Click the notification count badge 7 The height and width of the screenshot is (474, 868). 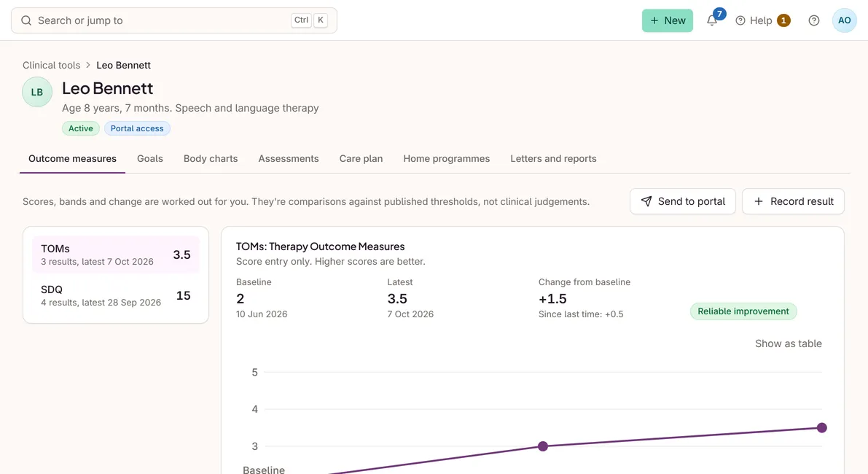(719, 14)
